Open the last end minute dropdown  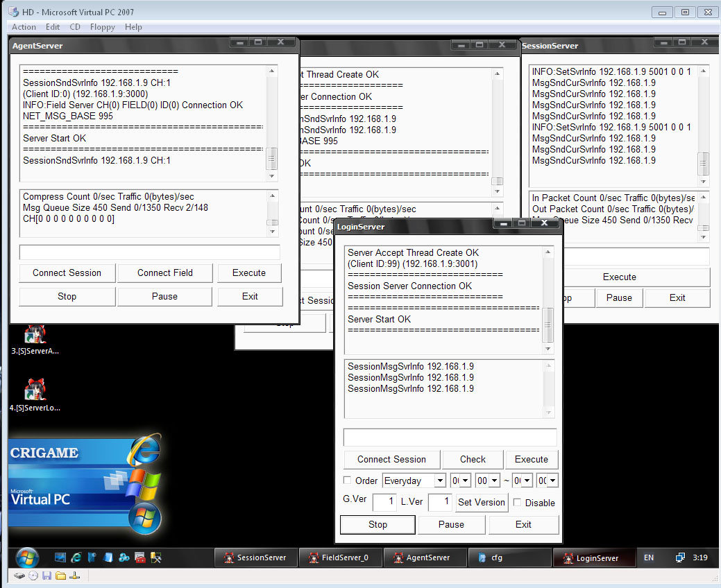point(552,481)
